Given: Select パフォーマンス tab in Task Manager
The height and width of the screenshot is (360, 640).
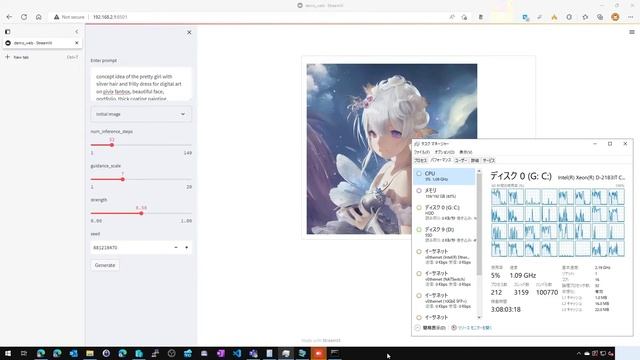Looking at the screenshot, I should coord(441,160).
